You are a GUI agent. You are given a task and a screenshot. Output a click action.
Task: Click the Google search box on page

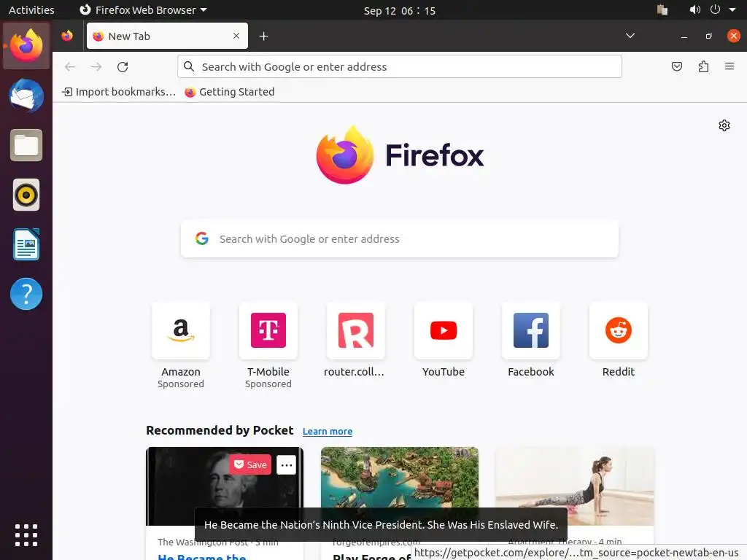tap(399, 239)
